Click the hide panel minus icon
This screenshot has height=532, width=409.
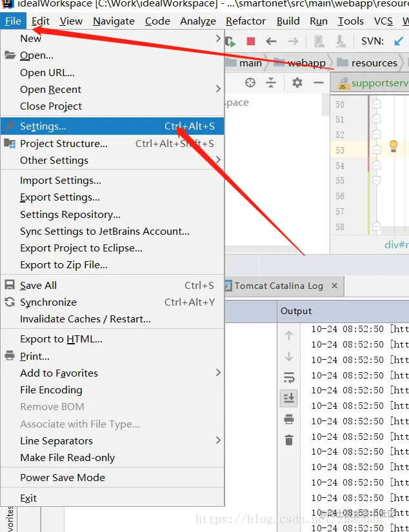[319, 83]
